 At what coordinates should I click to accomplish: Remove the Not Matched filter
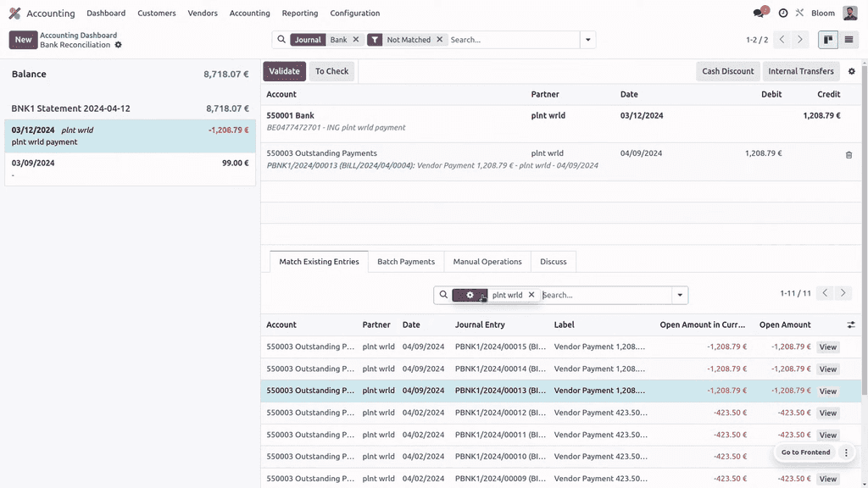click(x=439, y=40)
